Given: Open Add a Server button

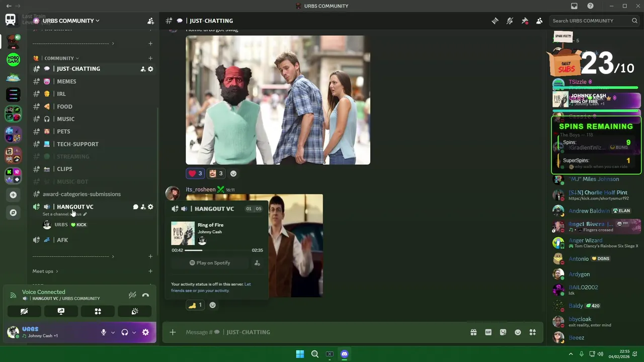Looking at the screenshot, I should (13, 195).
